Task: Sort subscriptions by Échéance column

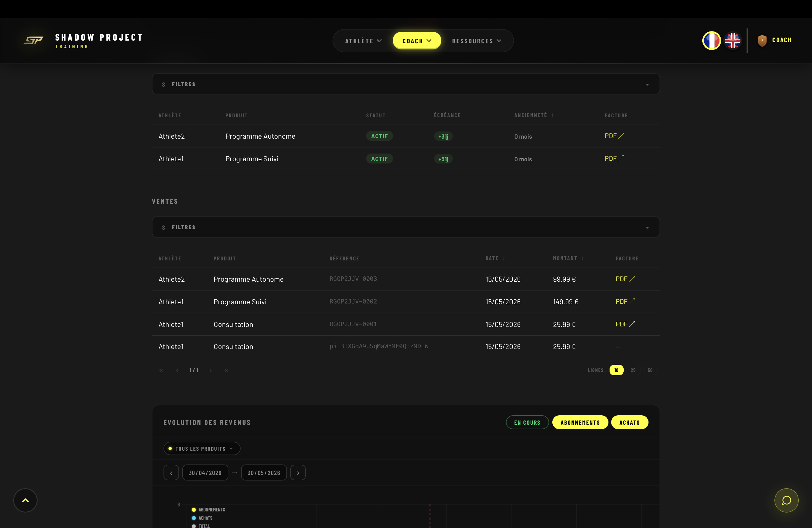Action: 450,115
